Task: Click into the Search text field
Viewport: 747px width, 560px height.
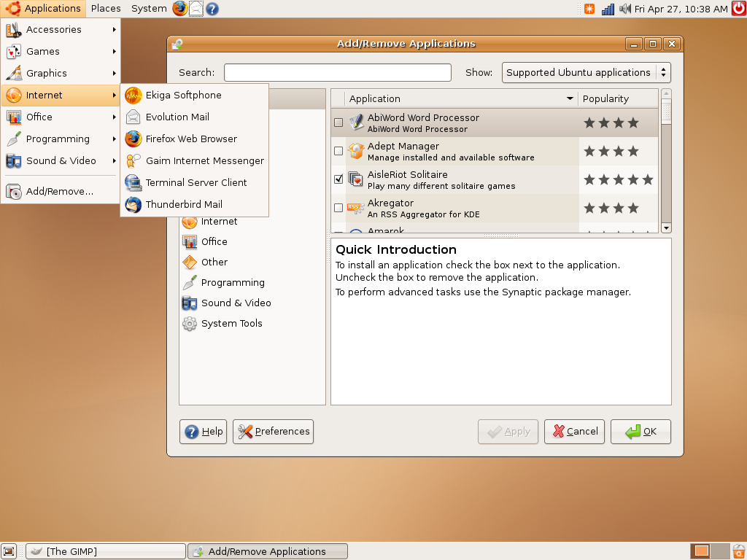Action: (x=337, y=72)
